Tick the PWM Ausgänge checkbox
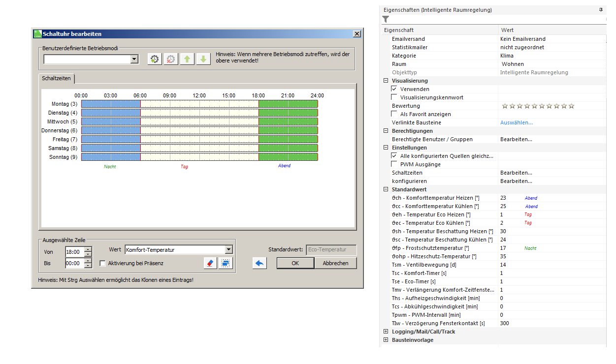The image size is (616, 364). [x=394, y=164]
